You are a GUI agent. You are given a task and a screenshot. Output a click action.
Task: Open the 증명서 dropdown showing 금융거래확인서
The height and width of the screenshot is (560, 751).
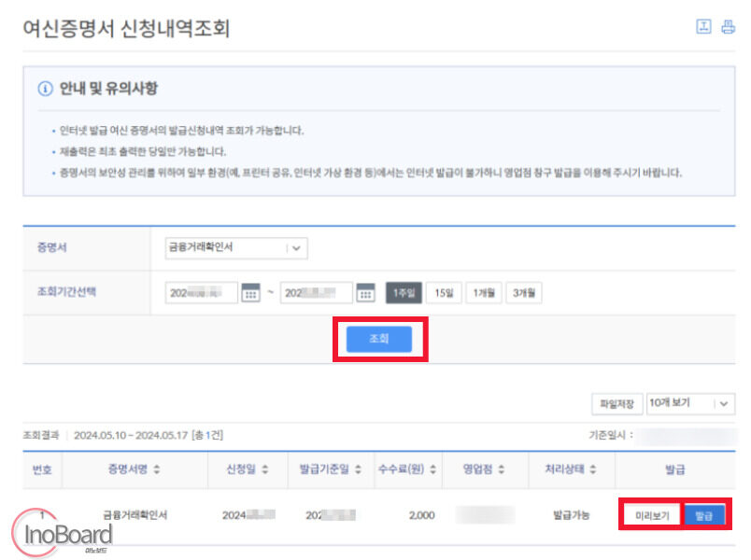(236, 248)
